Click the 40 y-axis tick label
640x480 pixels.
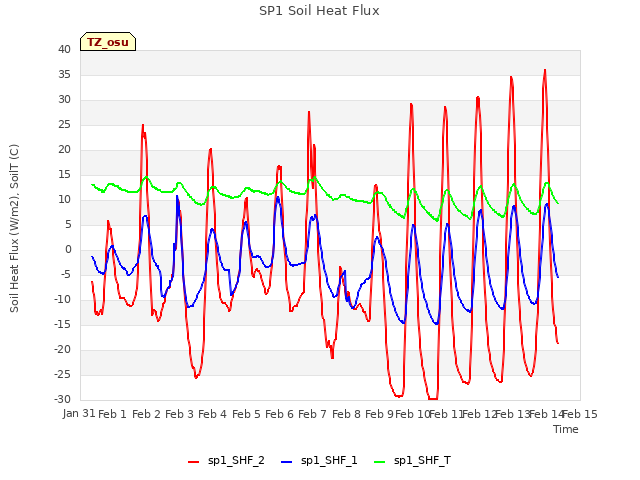(x=64, y=50)
